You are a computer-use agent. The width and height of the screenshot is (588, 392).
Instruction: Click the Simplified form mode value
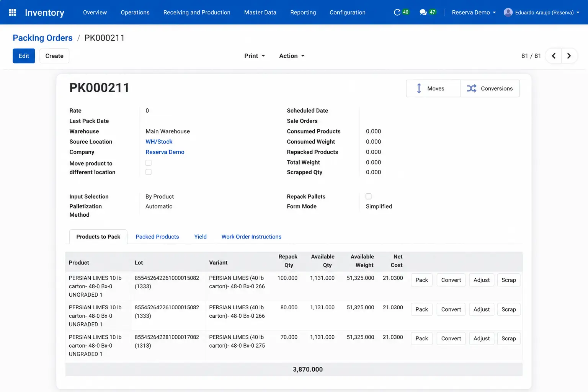(379, 206)
